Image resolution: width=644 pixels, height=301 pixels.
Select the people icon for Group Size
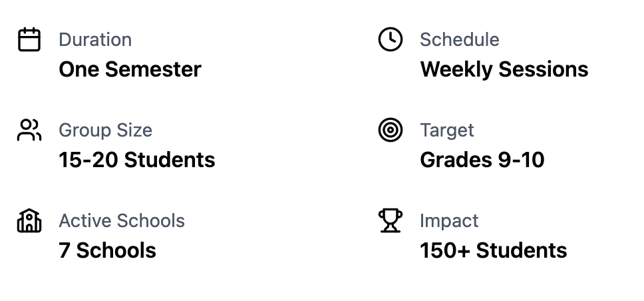pyautogui.click(x=29, y=131)
